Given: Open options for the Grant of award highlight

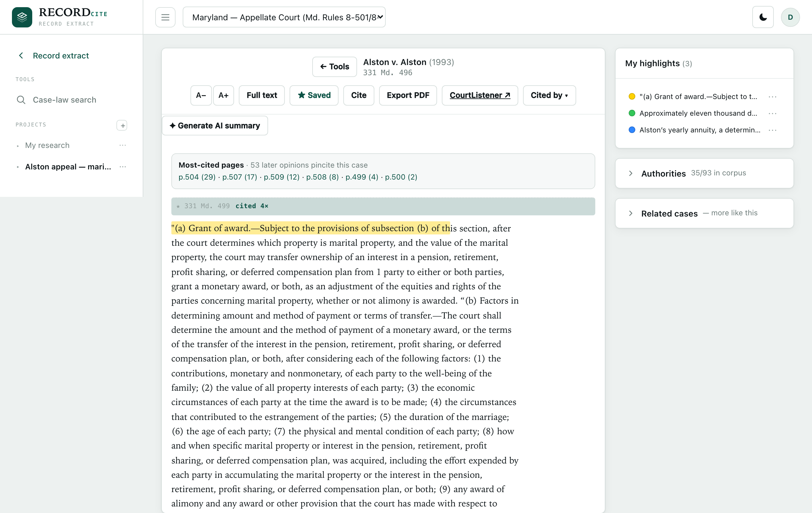Looking at the screenshot, I should click(773, 97).
